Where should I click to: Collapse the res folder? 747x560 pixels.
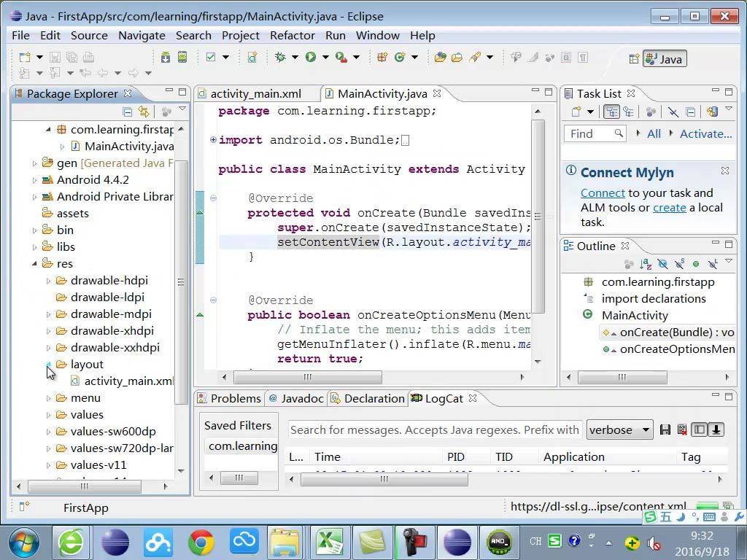tap(34, 263)
